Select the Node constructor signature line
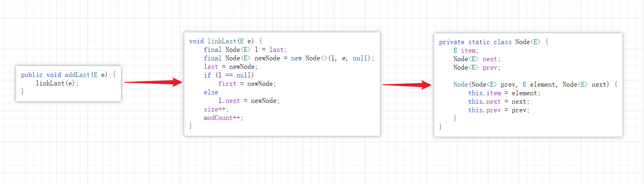Screen dimensions: 644x184 pyautogui.click(x=535, y=84)
